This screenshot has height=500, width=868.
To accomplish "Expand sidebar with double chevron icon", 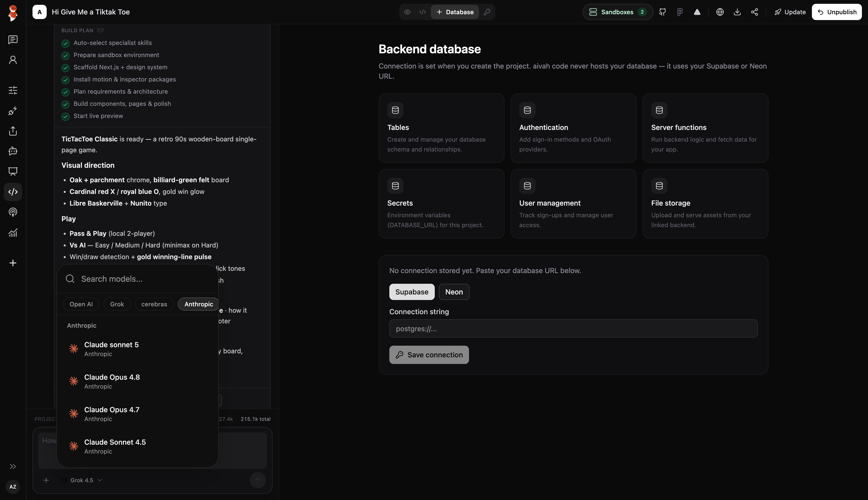I will (x=13, y=466).
